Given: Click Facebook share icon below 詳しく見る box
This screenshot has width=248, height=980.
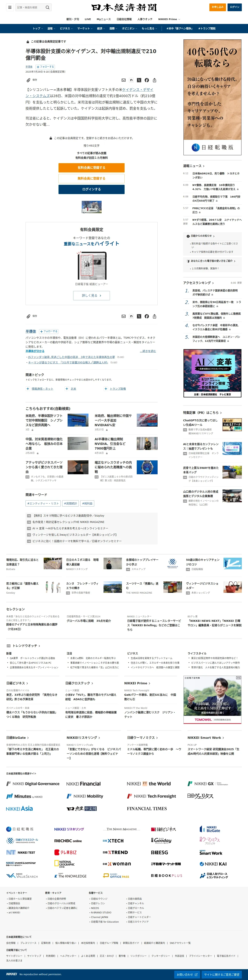Looking at the screenshot, I should tap(147, 316).
